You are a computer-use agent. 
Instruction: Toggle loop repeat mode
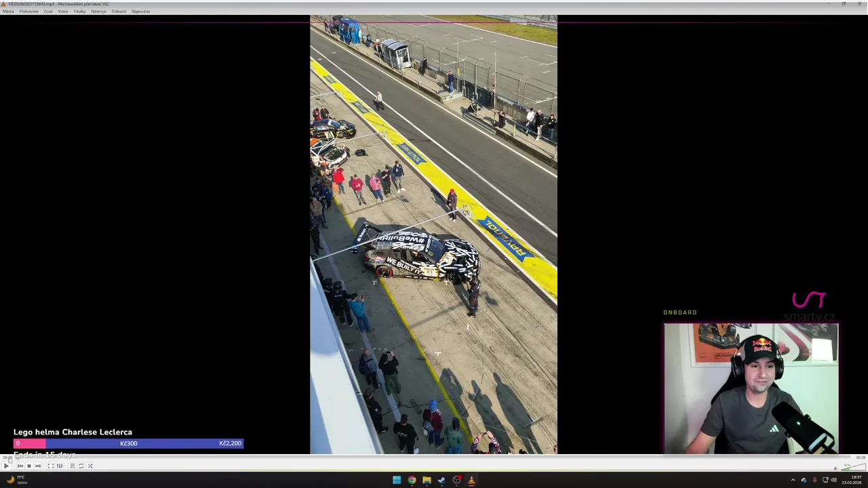coord(81,466)
